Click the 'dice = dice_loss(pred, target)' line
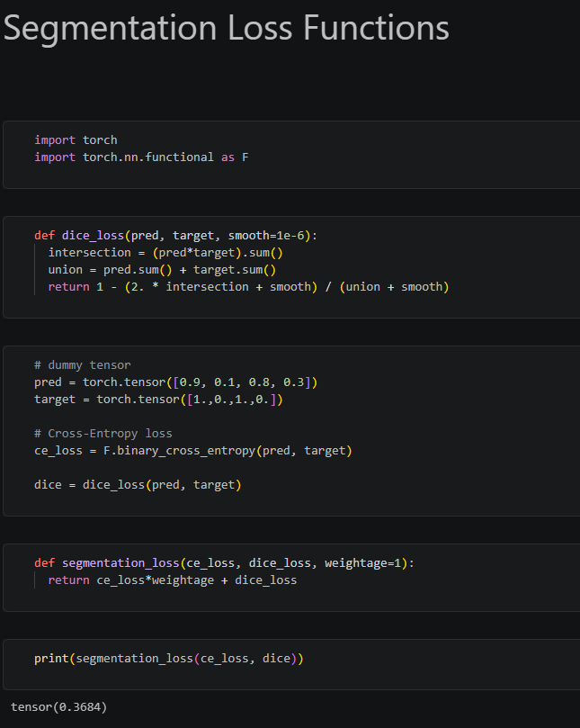 (x=138, y=485)
